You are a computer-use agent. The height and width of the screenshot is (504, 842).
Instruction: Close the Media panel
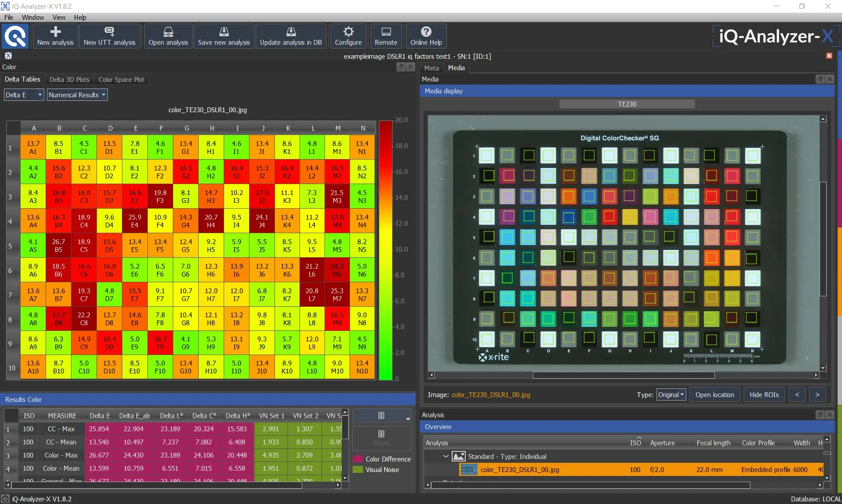(830, 79)
